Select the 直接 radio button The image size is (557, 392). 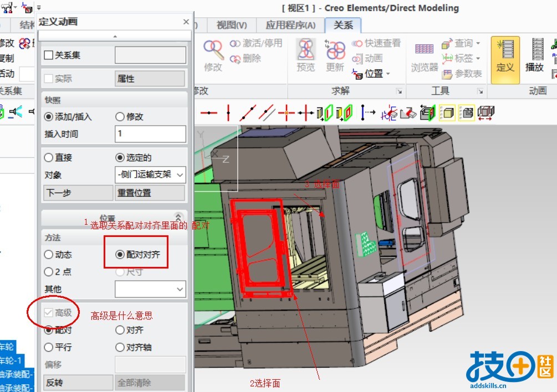49,157
